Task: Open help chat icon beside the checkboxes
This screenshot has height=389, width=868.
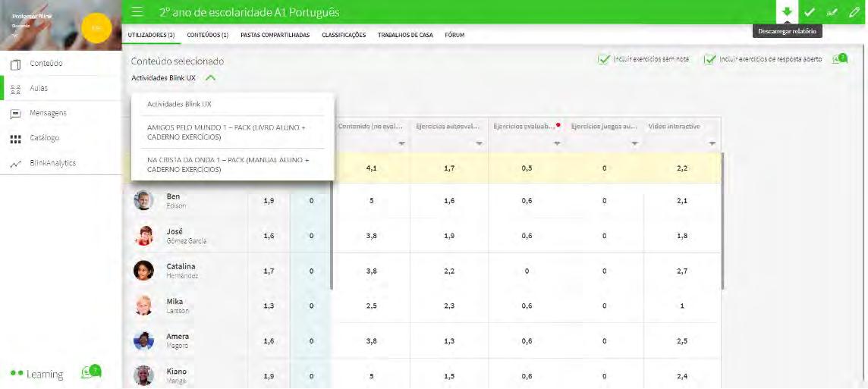Action: [x=841, y=58]
